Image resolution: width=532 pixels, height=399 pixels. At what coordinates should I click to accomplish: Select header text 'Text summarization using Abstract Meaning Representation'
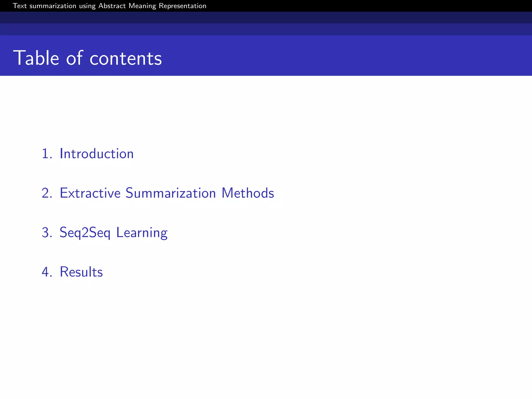[110, 6]
